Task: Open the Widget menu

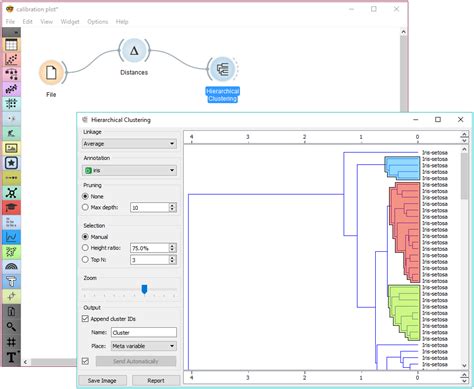Action: pyautogui.click(x=70, y=22)
